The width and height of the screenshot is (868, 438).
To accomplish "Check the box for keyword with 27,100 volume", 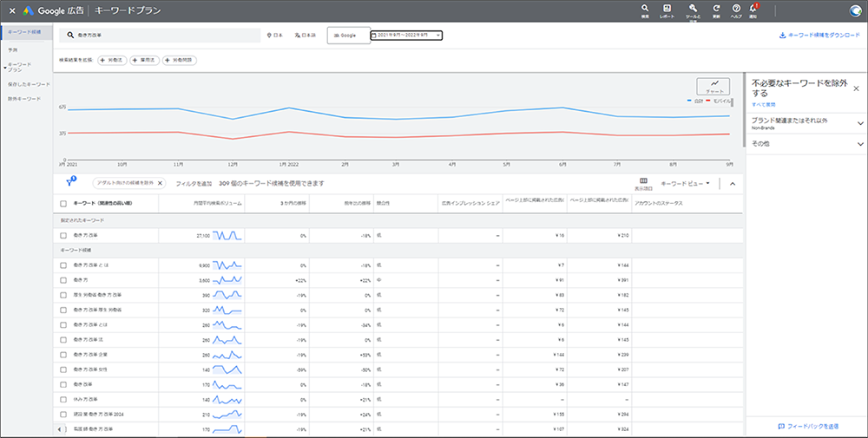I will click(x=63, y=236).
